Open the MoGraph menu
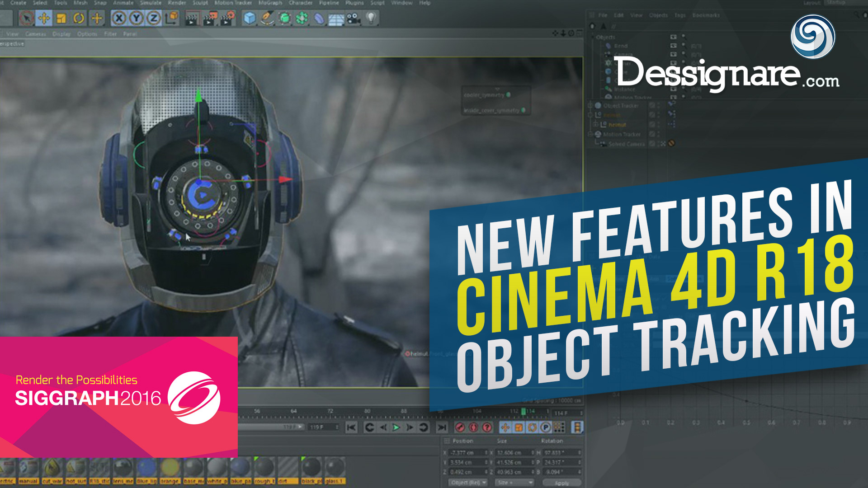Image resolution: width=868 pixels, height=488 pixels. point(270,3)
